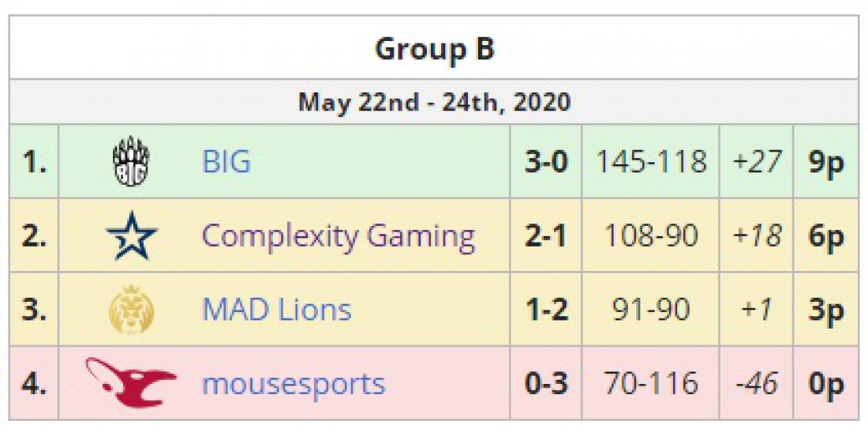This screenshot has width=868, height=425.
Task: Click the 145-118 round score cell
Action: 650,162
